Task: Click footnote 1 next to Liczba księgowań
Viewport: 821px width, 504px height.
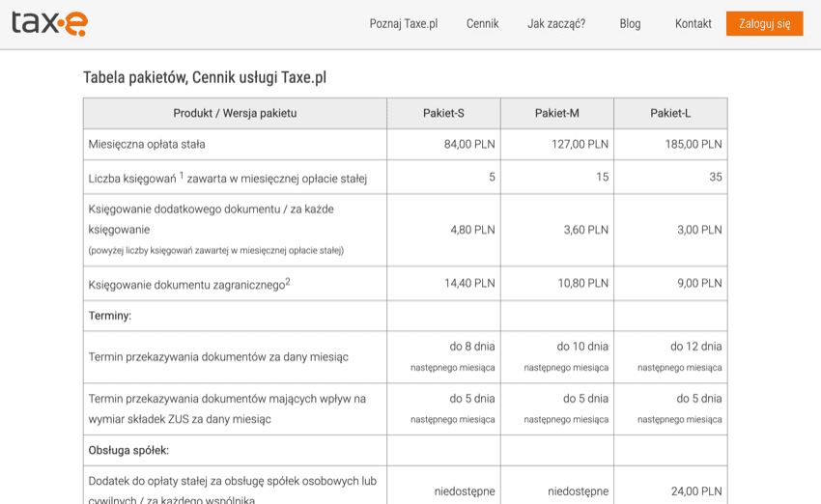Action: coord(182,175)
